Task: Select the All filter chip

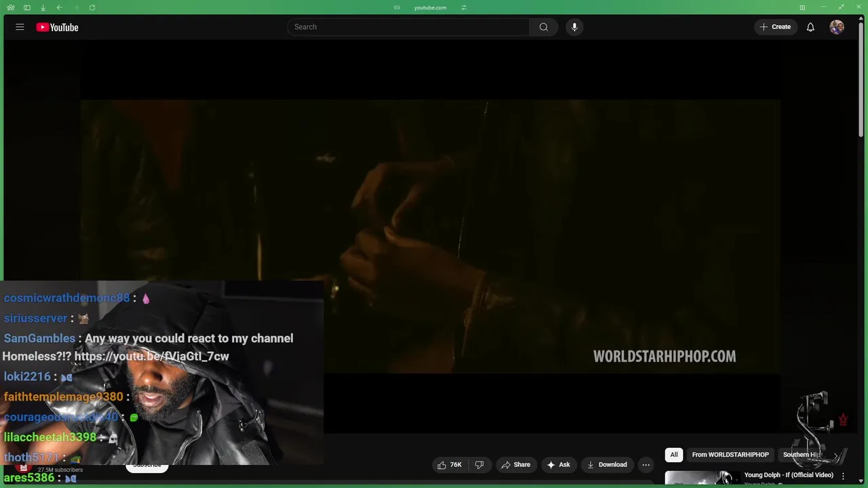Action: pyautogui.click(x=674, y=455)
